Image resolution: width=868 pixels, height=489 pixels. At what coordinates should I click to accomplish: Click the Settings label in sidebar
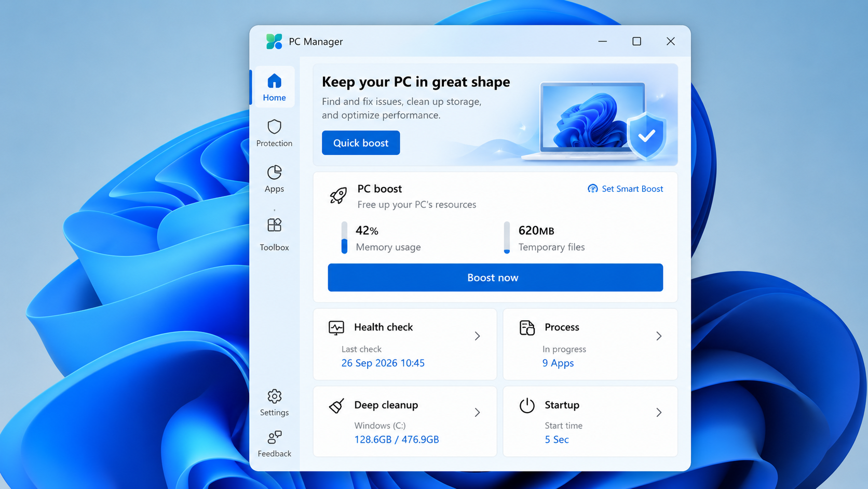click(274, 413)
